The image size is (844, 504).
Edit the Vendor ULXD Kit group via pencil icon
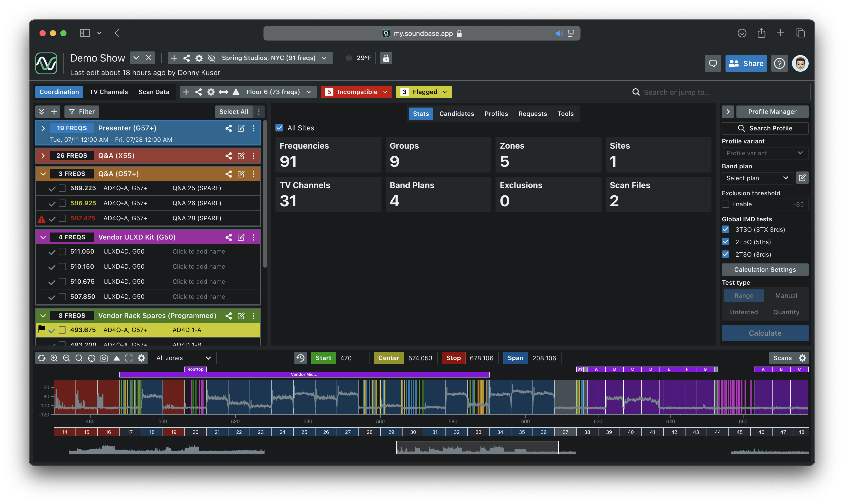(241, 237)
